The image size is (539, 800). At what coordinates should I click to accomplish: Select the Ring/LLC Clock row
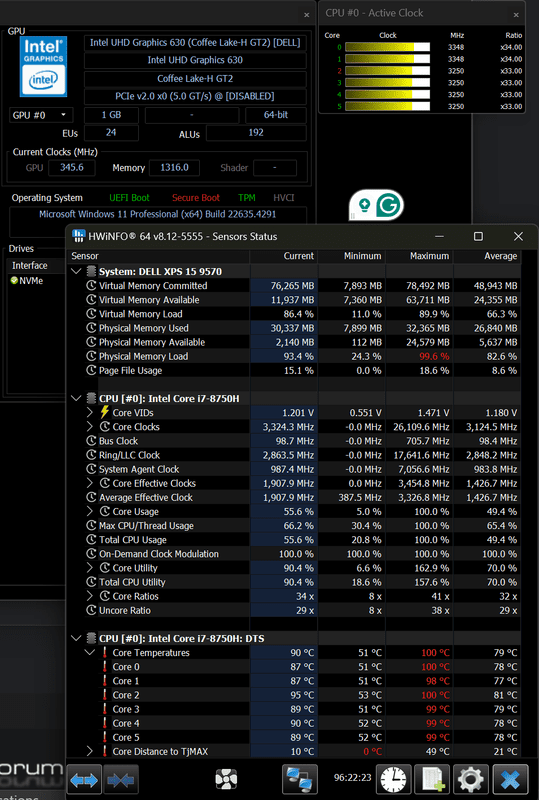point(294,455)
